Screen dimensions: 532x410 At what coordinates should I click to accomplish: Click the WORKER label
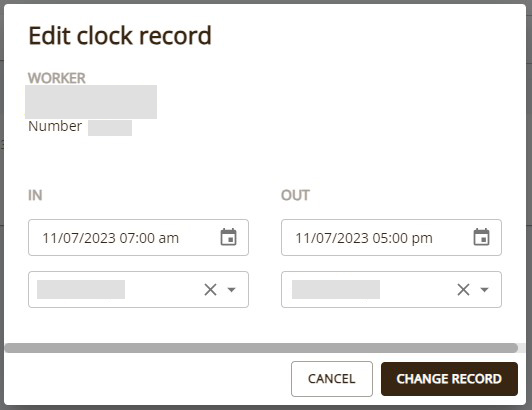tap(57, 78)
